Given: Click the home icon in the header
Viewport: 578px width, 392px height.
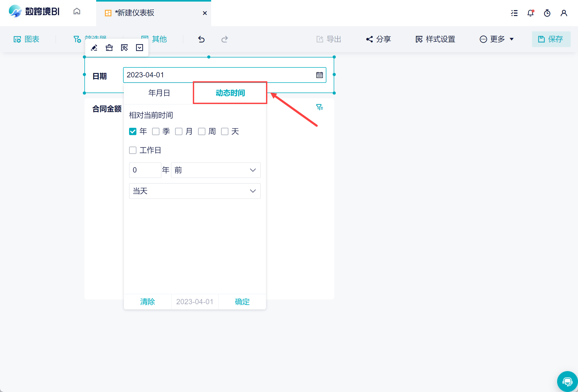Looking at the screenshot, I should click(77, 11).
